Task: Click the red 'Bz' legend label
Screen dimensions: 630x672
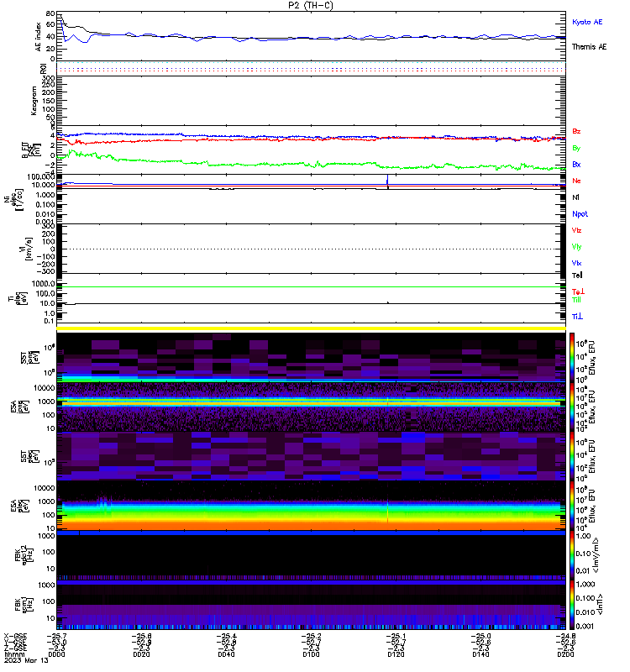Action: click(576, 131)
